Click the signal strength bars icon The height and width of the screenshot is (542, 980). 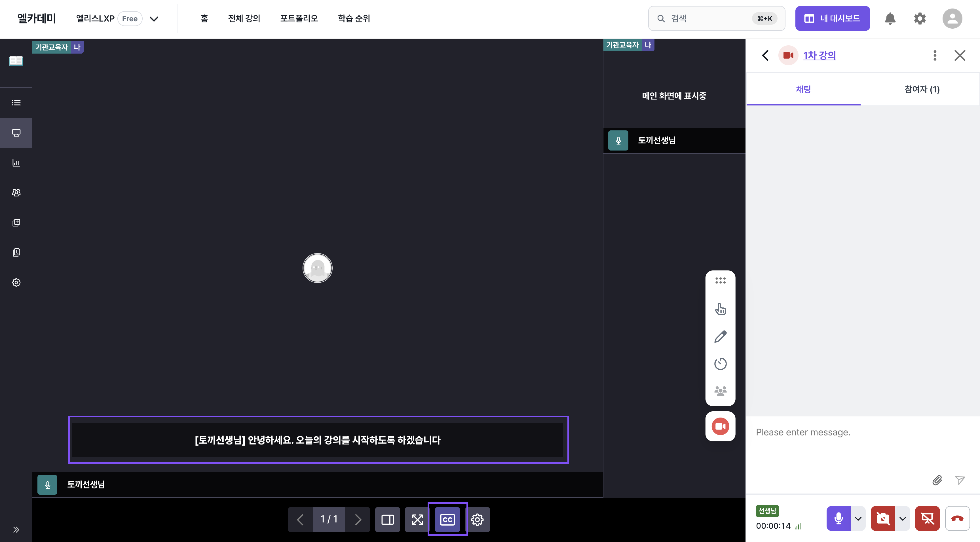click(x=798, y=526)
